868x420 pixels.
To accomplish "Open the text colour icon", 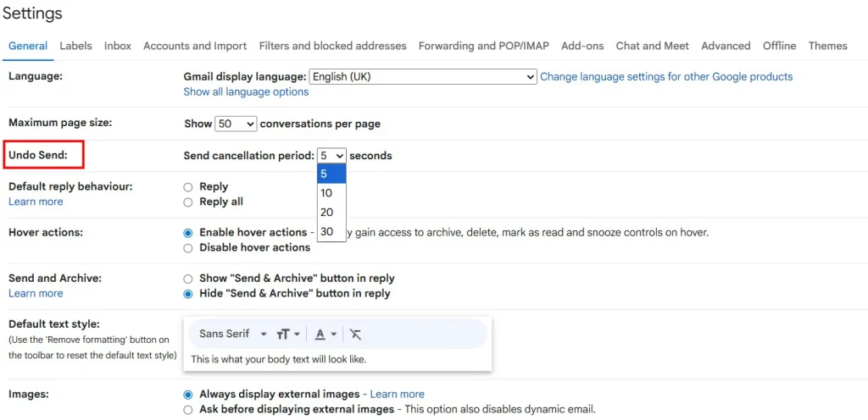I will pos(325,334).
